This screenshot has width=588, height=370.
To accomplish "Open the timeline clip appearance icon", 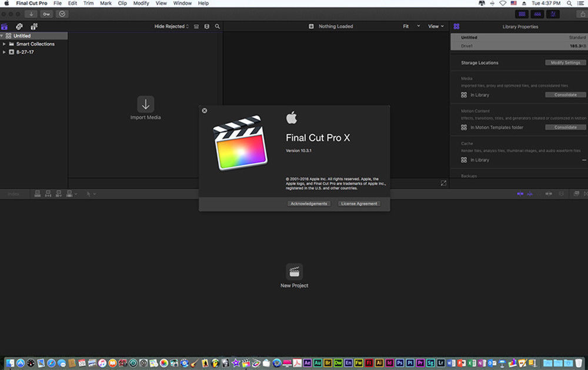I will [x=562, y=194].
